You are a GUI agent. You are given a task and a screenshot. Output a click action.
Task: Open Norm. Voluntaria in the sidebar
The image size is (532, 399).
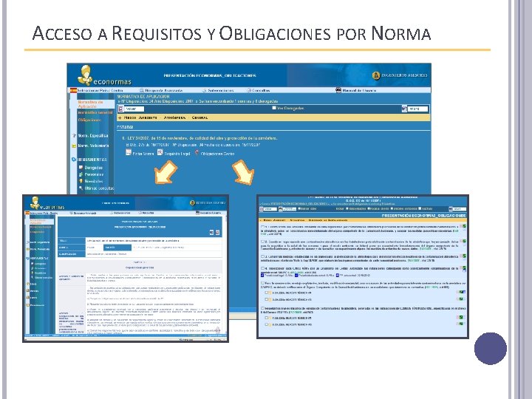point(93,146)
